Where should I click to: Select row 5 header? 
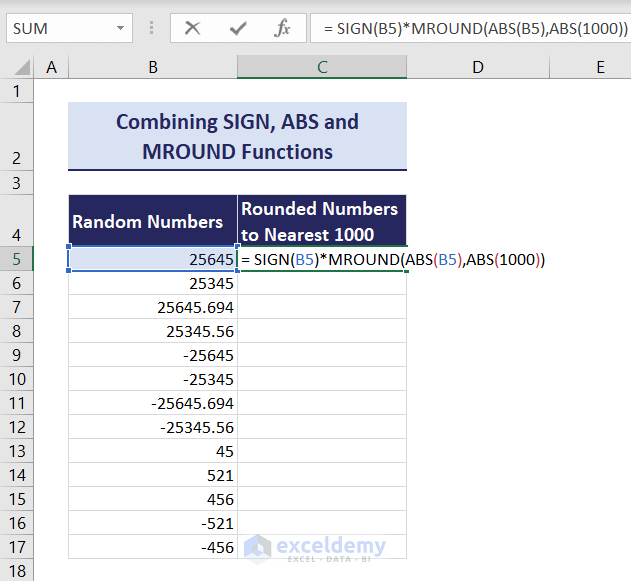tap(16, 259)
